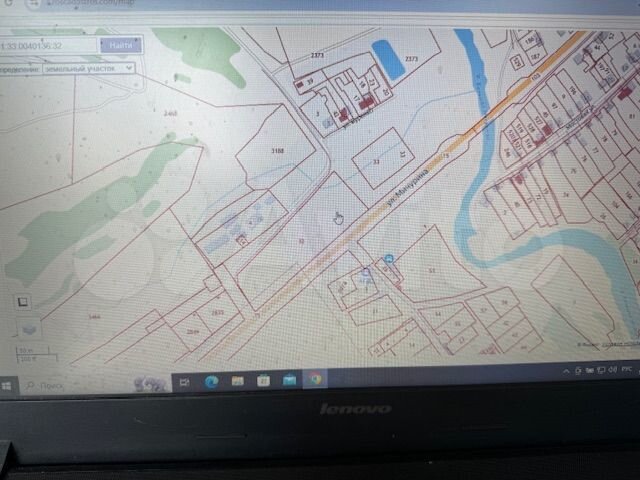Switch to Chrome in the taskbar
Screen dimensions: 640x480
[x=315, y=379]
